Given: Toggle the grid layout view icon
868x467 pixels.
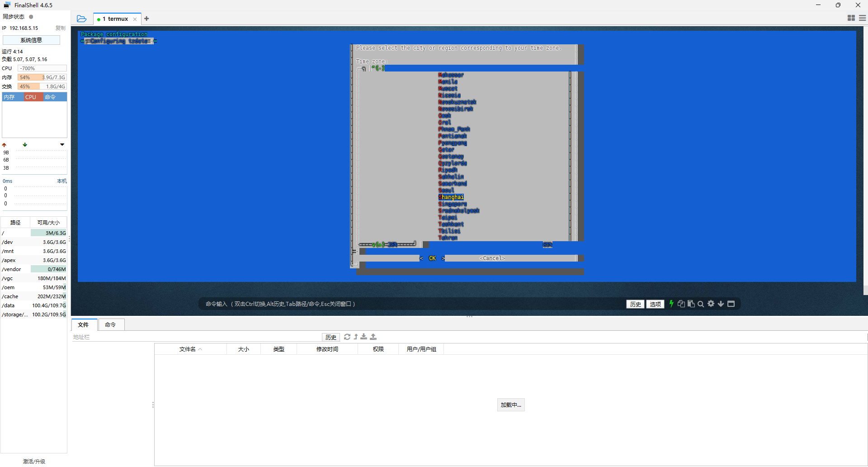Looking at the screenshot, I should (851, 18).
